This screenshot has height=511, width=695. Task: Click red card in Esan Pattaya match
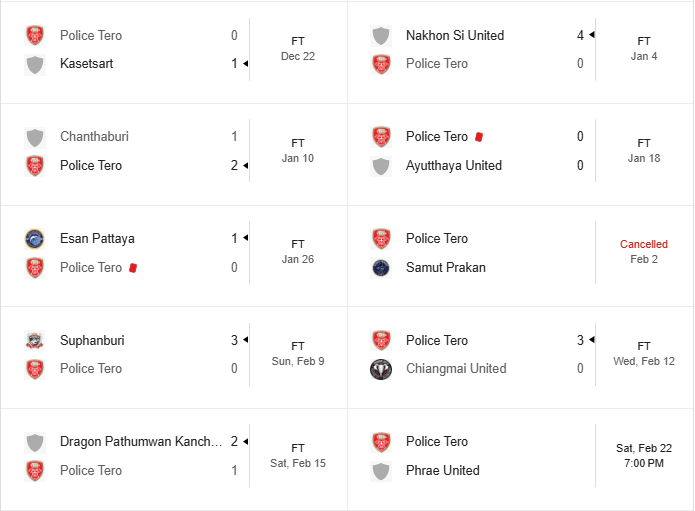(x=133, y=268)
